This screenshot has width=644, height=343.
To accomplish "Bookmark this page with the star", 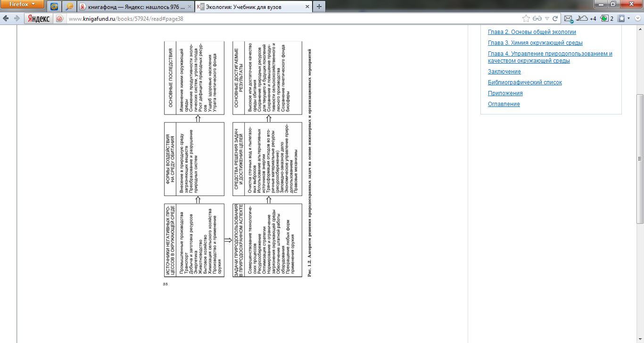I will pyautogui.click(x=526, y=18).
